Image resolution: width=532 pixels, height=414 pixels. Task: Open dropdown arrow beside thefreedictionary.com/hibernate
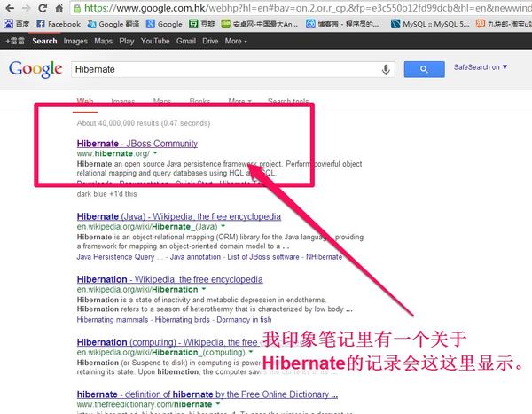tap(218, 404)
